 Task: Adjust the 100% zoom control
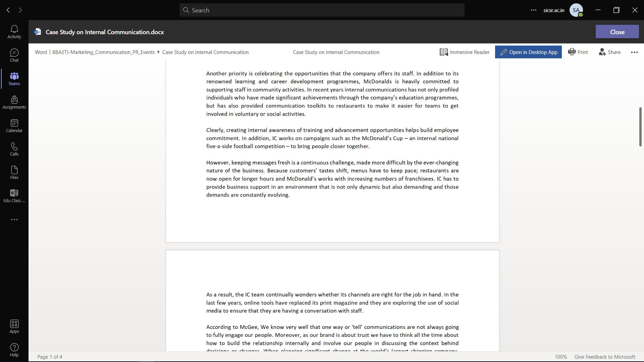561,357
